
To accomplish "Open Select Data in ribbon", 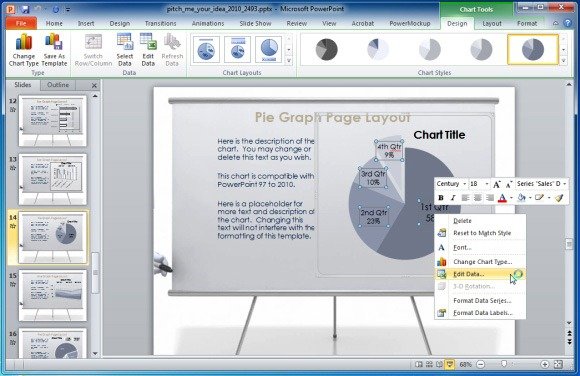I will coord(125,50).
